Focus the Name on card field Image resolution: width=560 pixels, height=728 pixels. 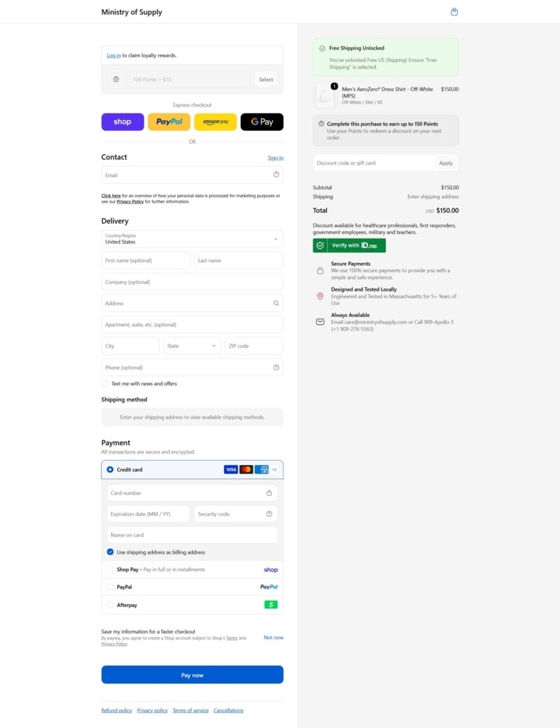pyautogui.click(x=192, y=535)
